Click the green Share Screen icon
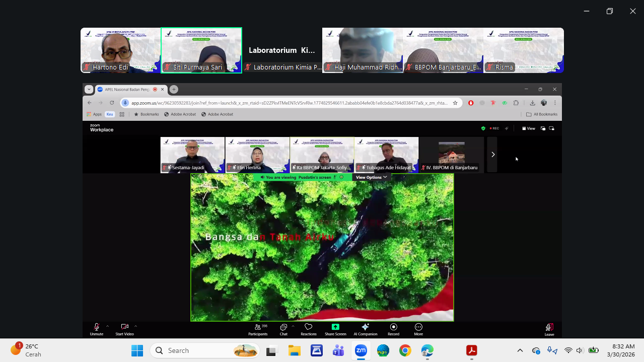644x362 pixels. click(335, 327)
